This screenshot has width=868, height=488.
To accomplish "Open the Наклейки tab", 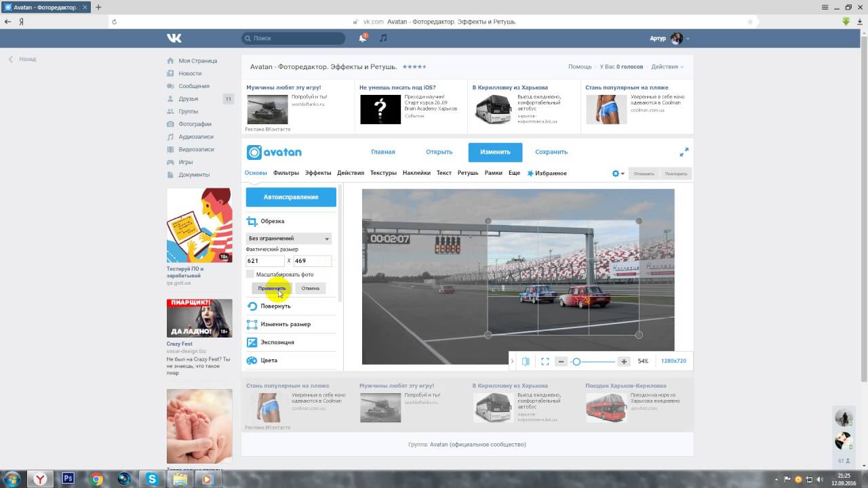I will 416,173.
